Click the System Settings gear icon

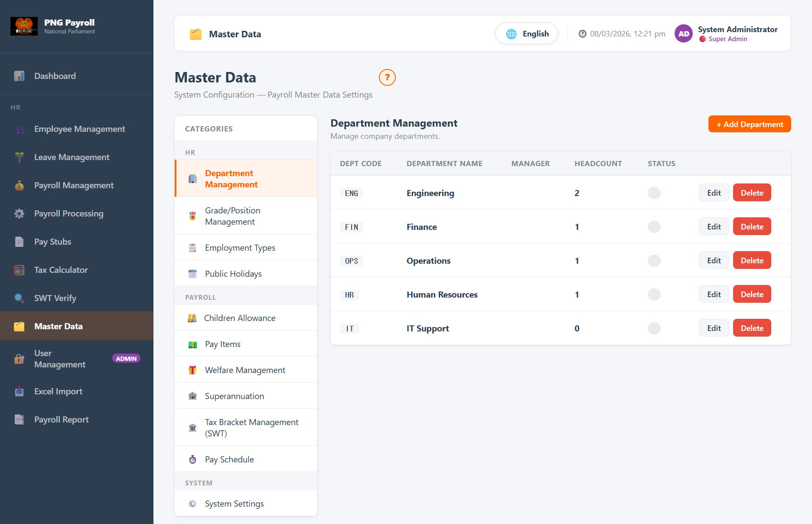tap(192, 504)
